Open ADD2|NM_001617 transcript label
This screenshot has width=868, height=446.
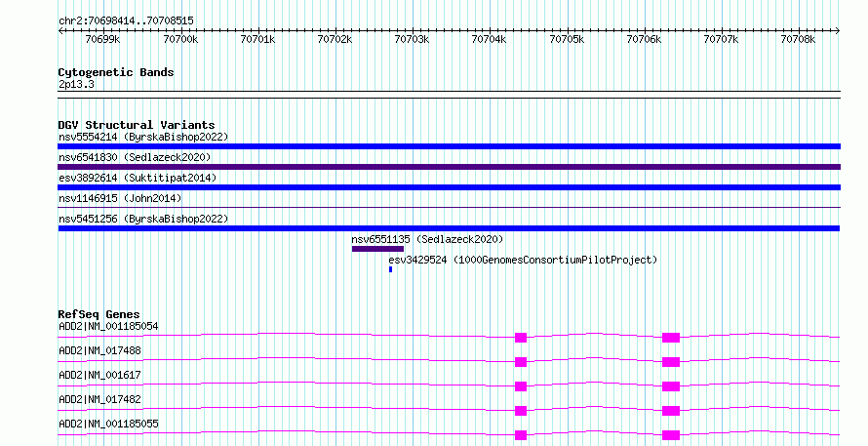99,375
